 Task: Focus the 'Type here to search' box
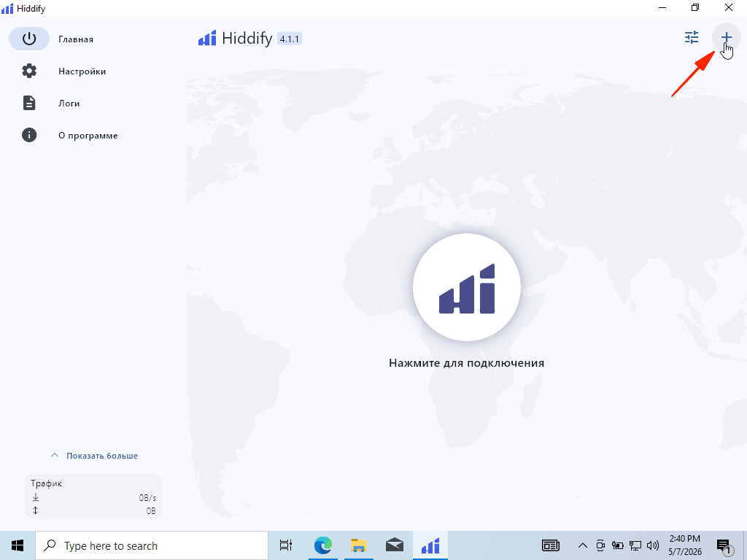pyautogui.click(x=152, y=545)
